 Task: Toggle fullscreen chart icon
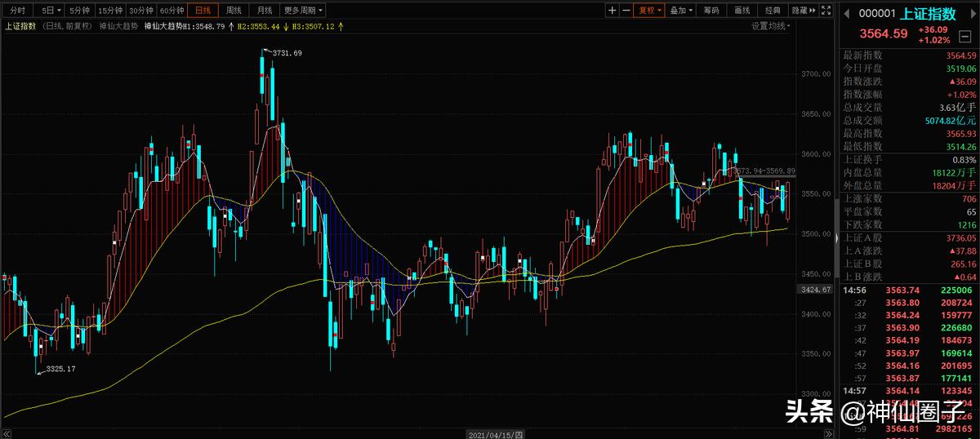(827, 11)
